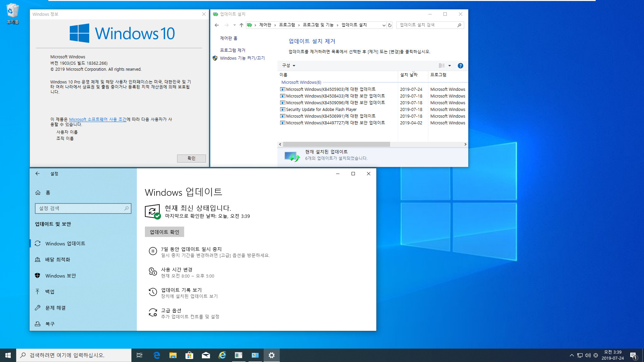Click the back arrow in Control Panel window
Screen dimensions: 644x362
pos(217,25)
